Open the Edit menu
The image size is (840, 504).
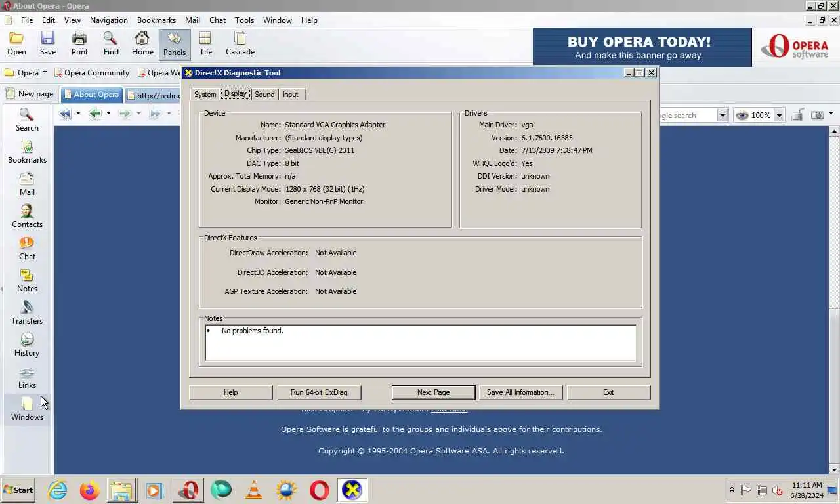point(49,20)
